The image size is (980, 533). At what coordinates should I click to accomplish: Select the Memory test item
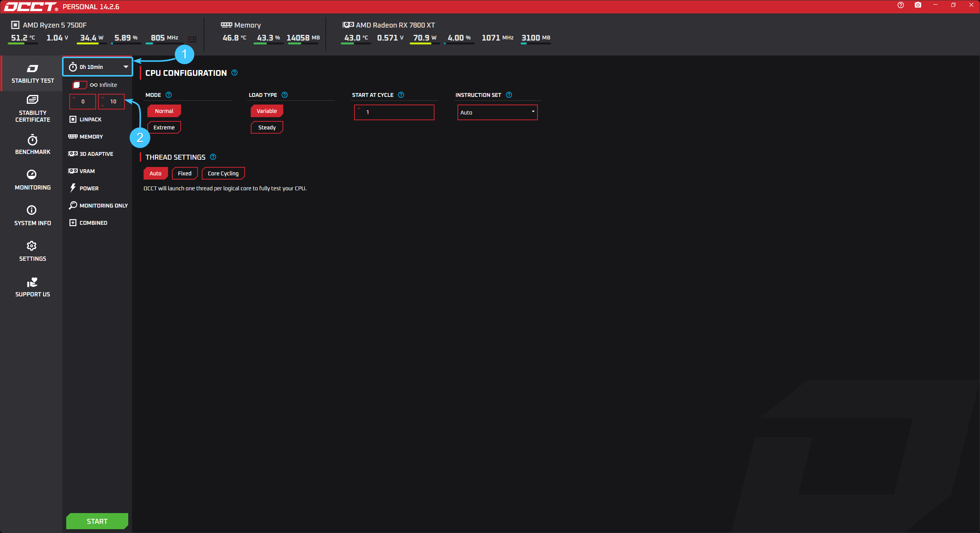click(91, 137)
